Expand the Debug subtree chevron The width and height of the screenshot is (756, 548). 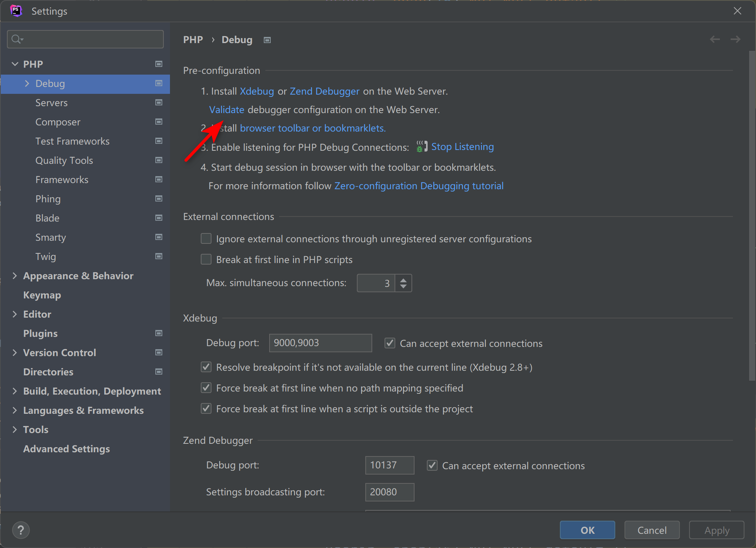(27, 83)
